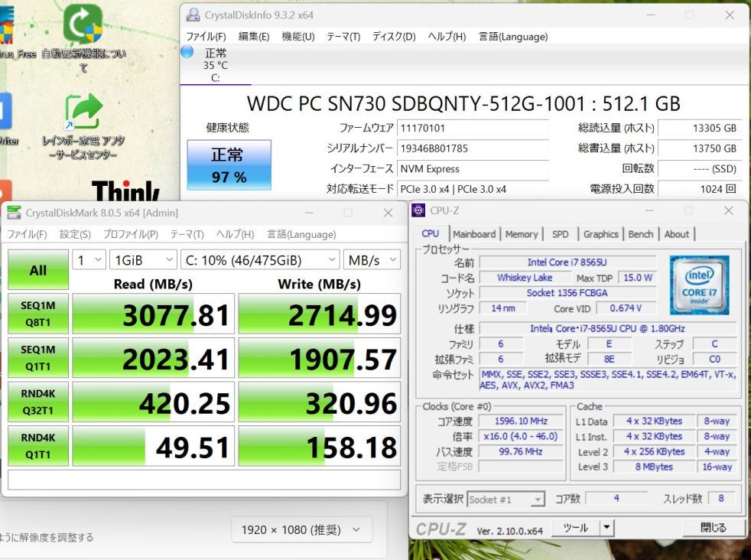The width and height of the screenshot is (751, 560).
Task: Open the Memory tab in CPU-Z
Action: 521,234
